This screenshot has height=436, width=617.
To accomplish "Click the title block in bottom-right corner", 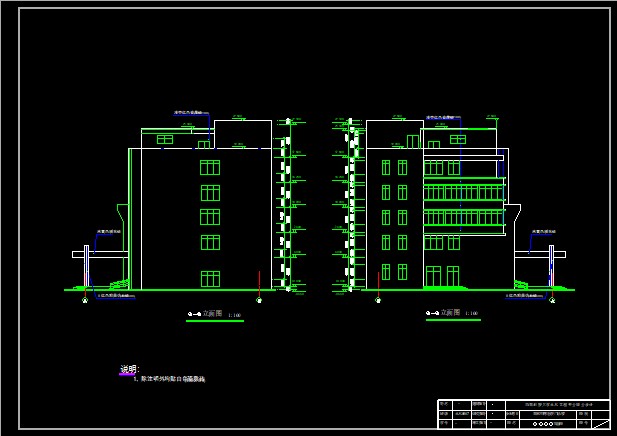I will point(522,413).
